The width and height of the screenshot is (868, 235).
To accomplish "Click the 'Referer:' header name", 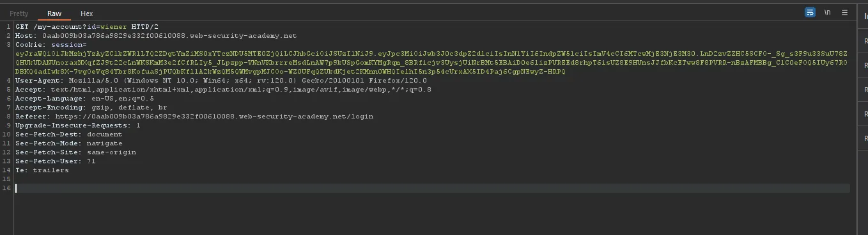I will coord(33,117).
